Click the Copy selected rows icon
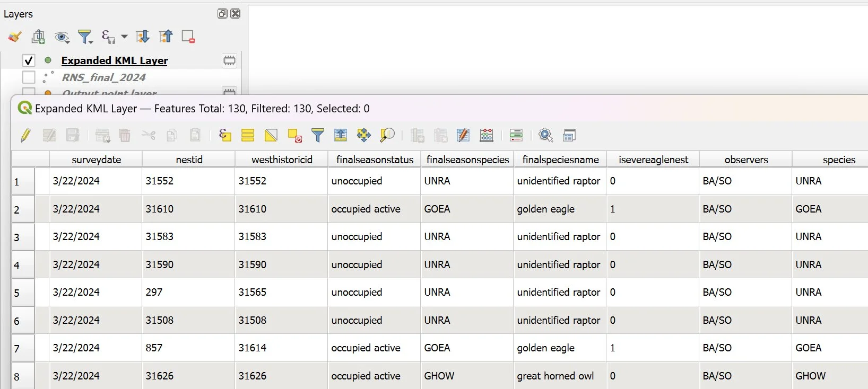The width and height of the screenshot is (868, 389). pos(171,135)
